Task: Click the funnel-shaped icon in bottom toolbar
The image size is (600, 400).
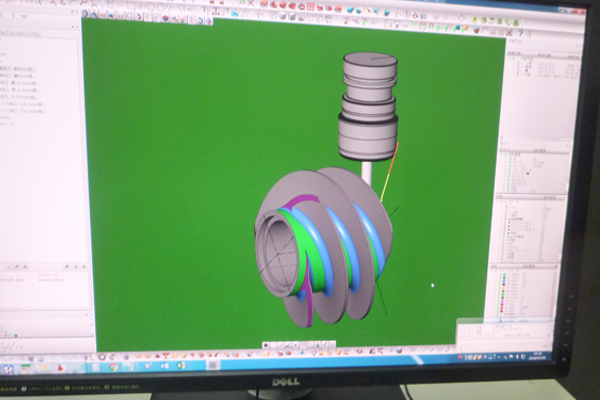Action: (x=166, y=356)
